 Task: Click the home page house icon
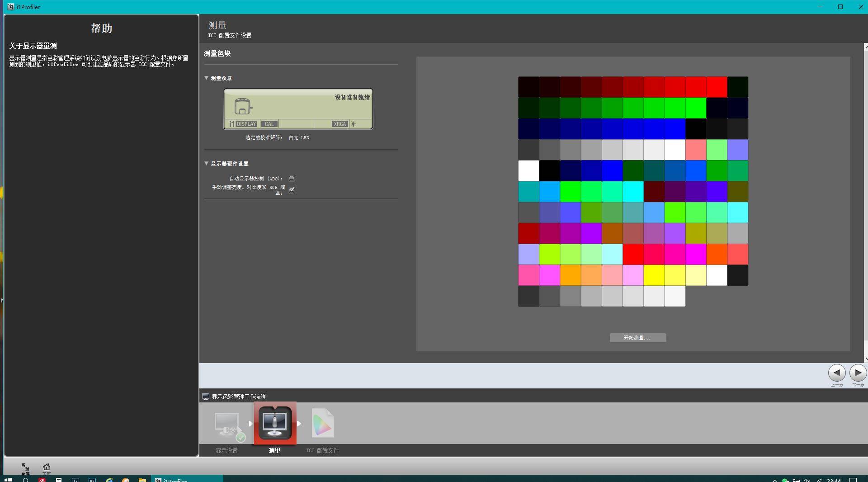pos(46,467)
